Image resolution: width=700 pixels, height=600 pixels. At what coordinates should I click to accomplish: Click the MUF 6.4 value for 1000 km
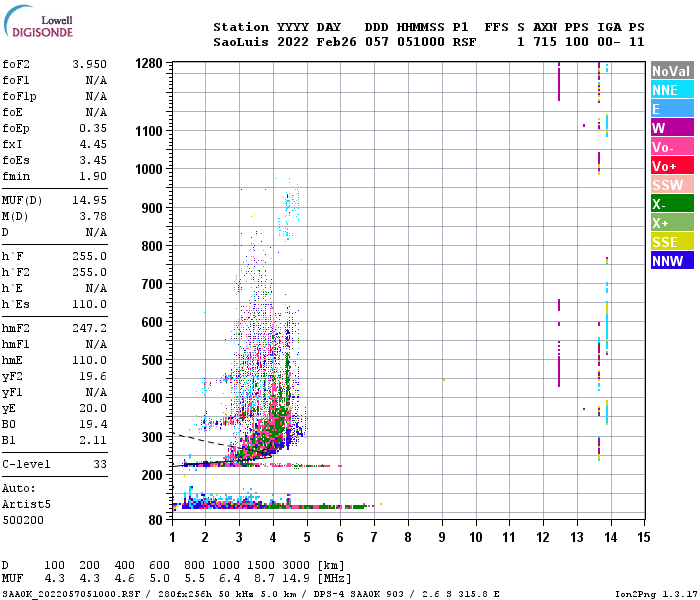229,579
